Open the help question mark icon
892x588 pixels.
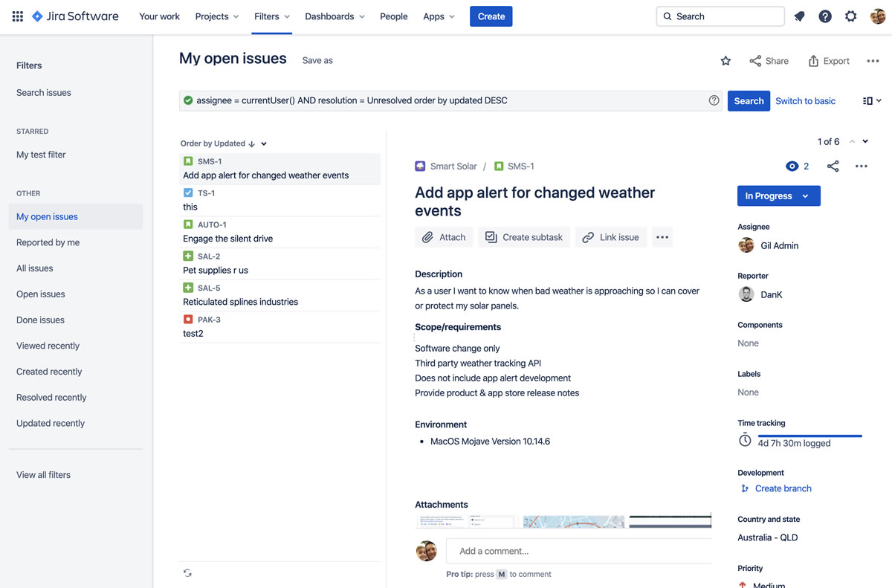pos(825,16)
